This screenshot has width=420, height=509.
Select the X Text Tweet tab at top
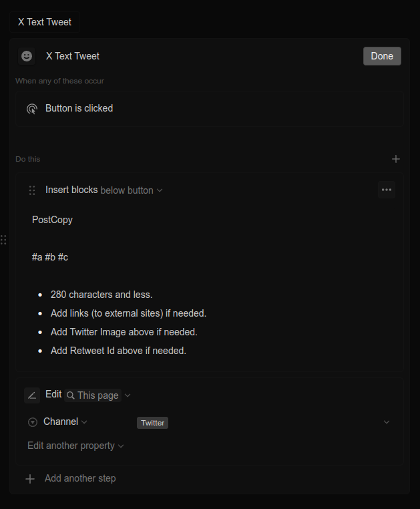45,22
